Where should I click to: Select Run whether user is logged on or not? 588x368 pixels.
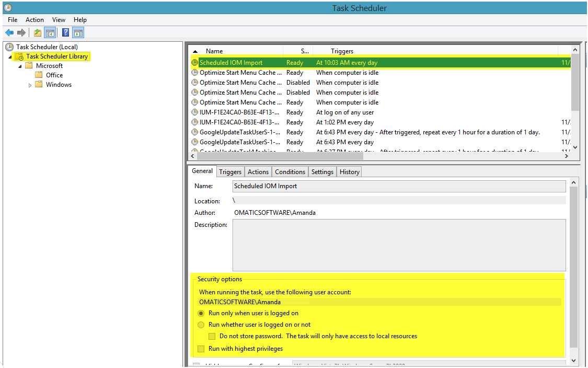tap(201, 325)
